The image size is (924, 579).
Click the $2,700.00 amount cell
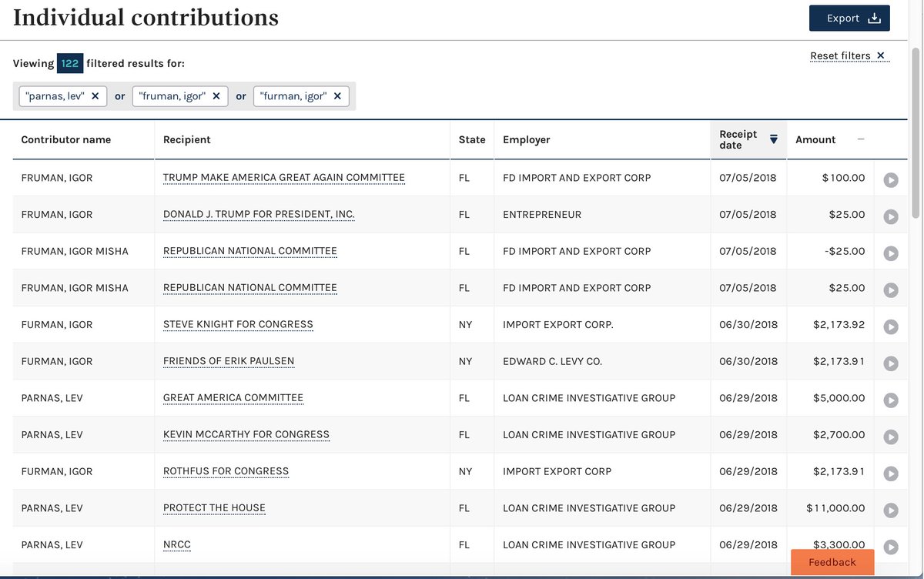pyautogui.click(x=839, y=434)
